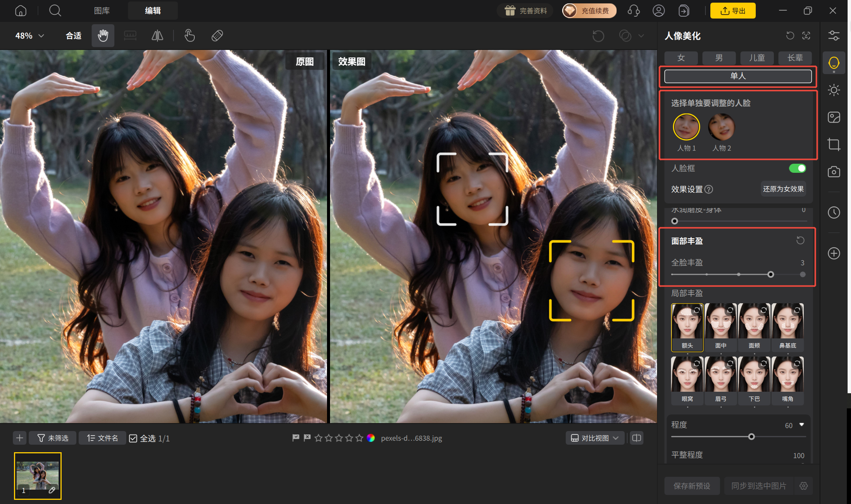Click the search magnifier icon

[x=55, y=11]
